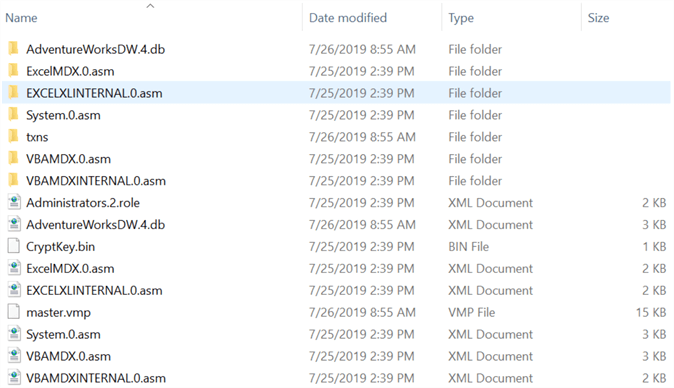Select the VBAMDXINTERNAL.0.asm XML file name
This screenshot has width=674, height=388.
[96, 378]
